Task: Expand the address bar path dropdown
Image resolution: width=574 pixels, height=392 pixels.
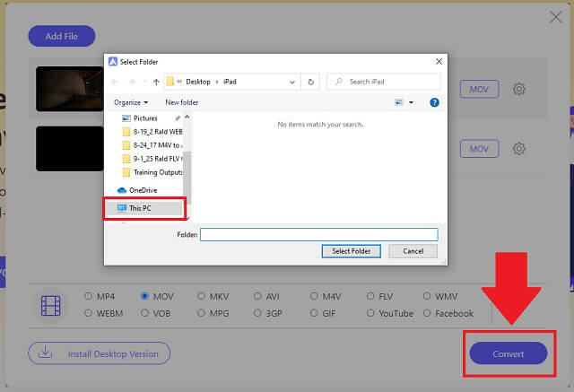Action: click(x=292, y=82)
